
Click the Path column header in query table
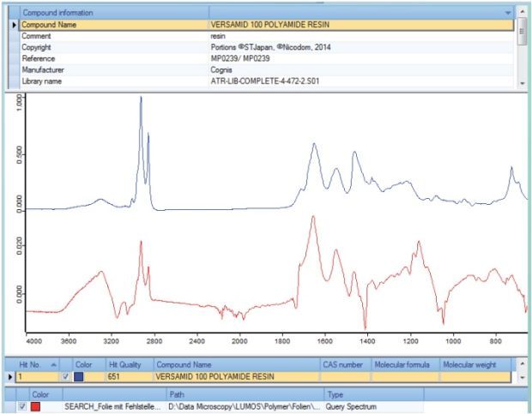click(x=247, y=394)
